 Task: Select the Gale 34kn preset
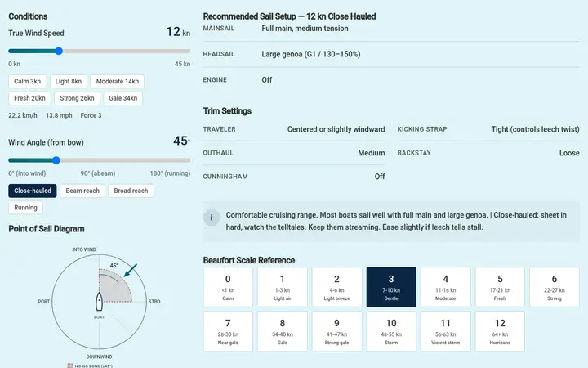pos(123,98)
